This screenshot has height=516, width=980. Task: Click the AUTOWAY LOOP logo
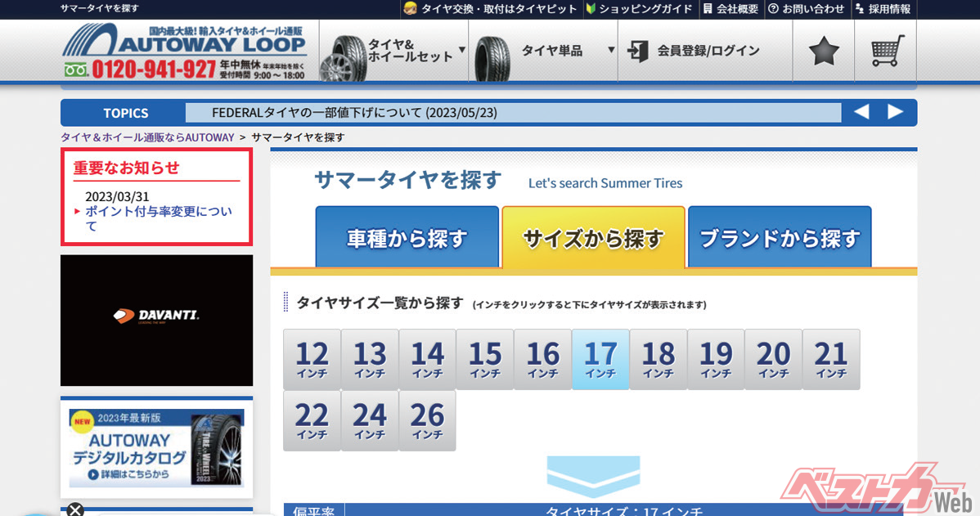tap(184, 41)
